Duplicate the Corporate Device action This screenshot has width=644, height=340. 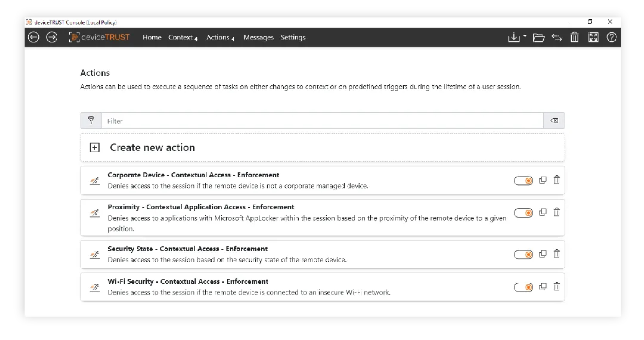coord(542,180)
